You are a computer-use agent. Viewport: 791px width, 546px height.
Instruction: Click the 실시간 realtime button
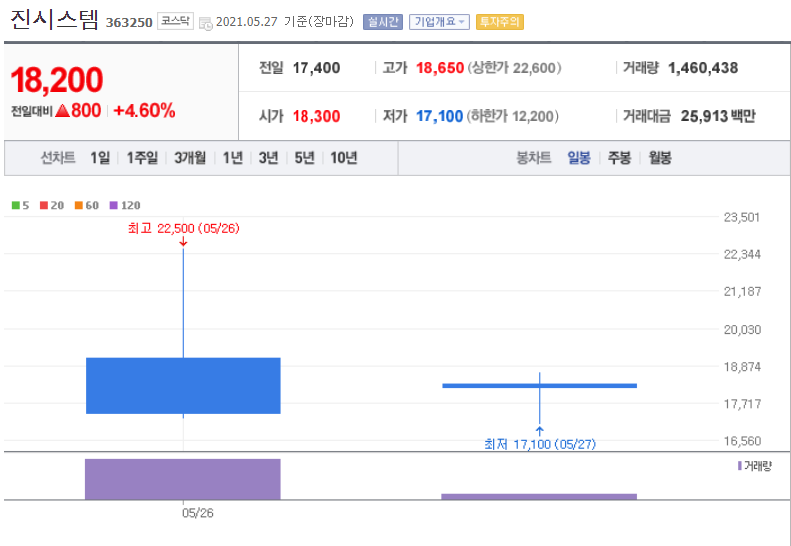(383, 22)
